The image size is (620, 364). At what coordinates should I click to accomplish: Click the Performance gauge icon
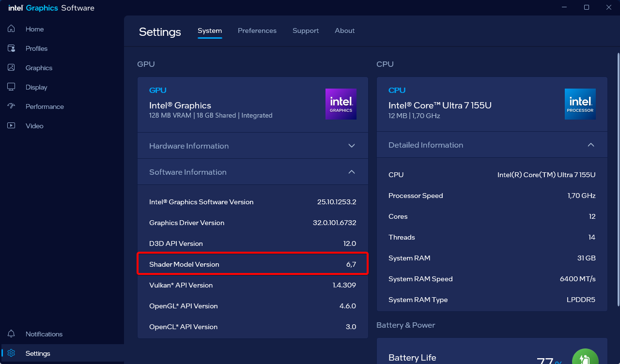(x=11, y=106)
